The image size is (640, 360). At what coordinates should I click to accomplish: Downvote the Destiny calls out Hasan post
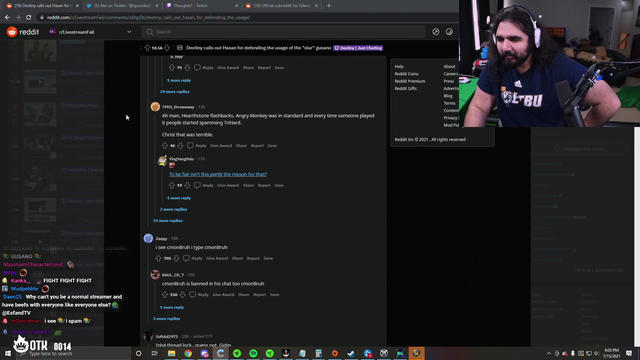(167, 48)
